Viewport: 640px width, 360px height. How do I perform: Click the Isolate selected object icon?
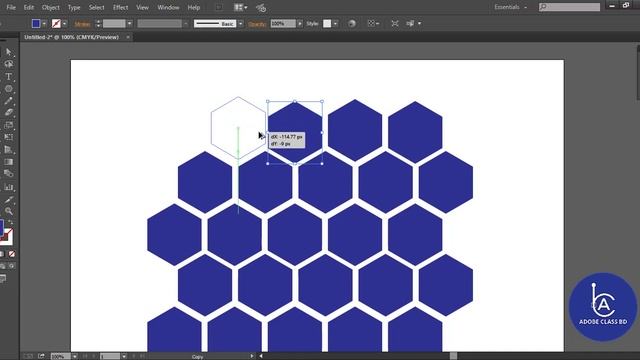[x=410, y=24]
